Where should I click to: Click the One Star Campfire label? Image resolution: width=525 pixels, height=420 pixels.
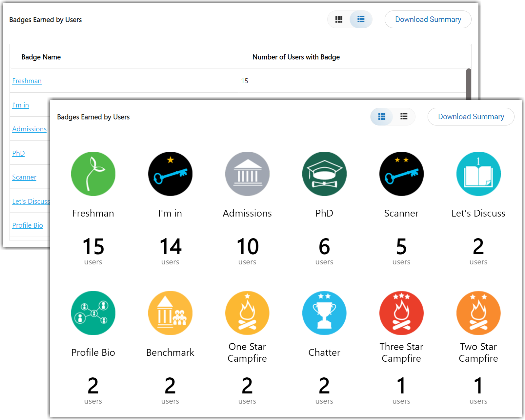coord(247,353)
